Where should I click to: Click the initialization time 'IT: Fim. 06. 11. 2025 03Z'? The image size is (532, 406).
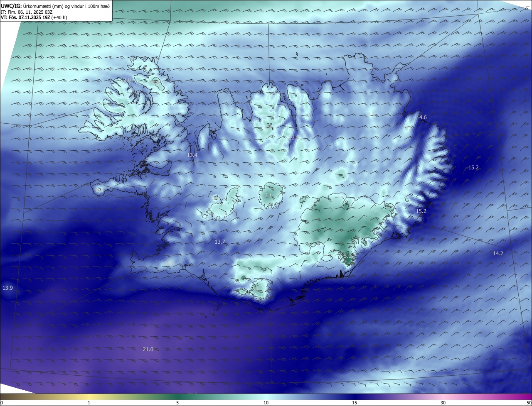coord(26,12)
